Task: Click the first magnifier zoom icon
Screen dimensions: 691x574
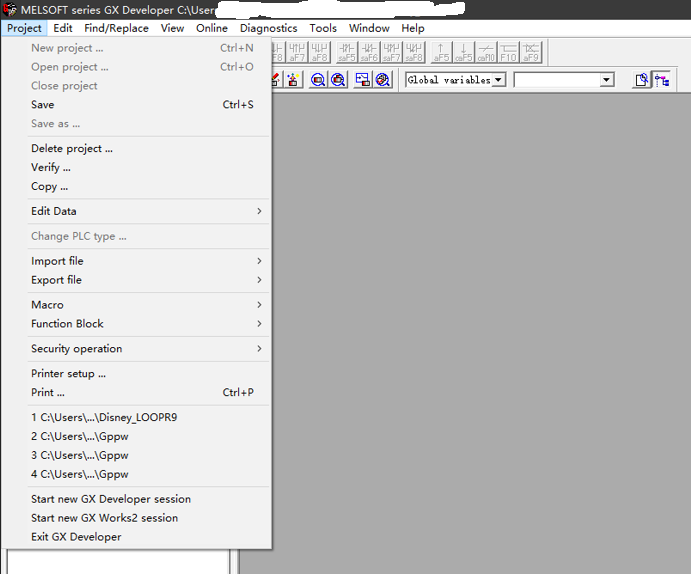Action: 318,80
